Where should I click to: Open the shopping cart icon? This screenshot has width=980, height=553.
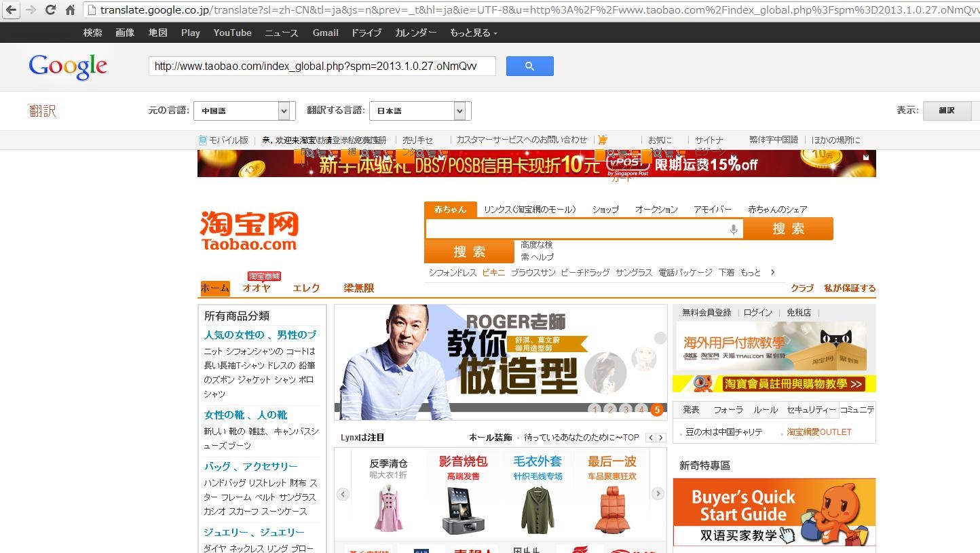[x=602, y=140]
